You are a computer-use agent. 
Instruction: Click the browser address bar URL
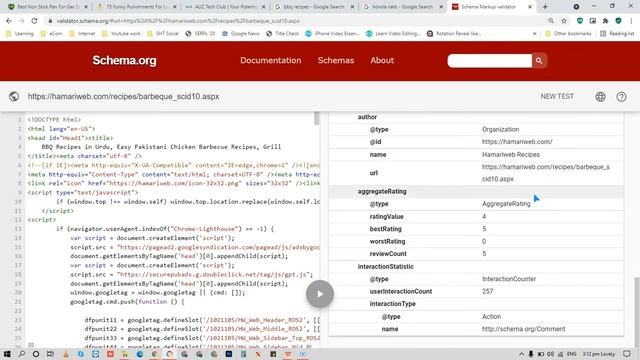click(x=178, y=21)
